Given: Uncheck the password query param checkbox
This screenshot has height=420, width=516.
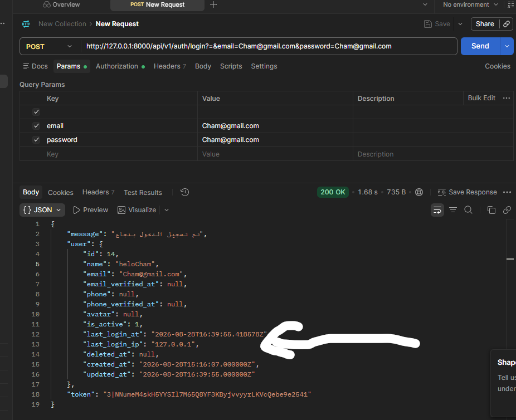Looking at the screenshot, I should pos(36,140).
